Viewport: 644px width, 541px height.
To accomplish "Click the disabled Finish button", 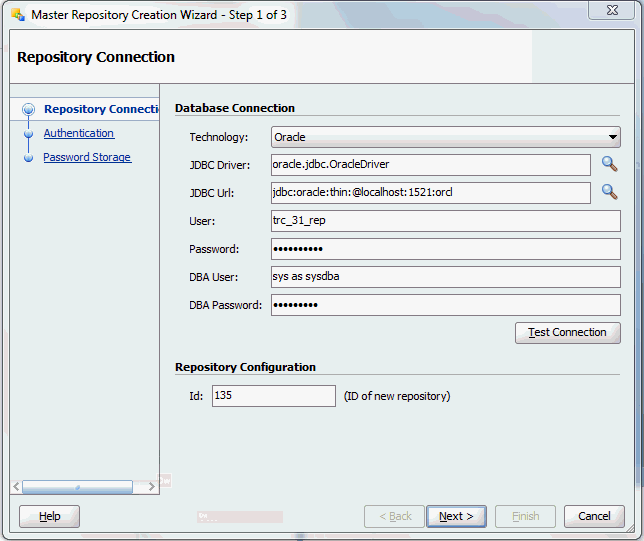I will (x=525, y=516).
